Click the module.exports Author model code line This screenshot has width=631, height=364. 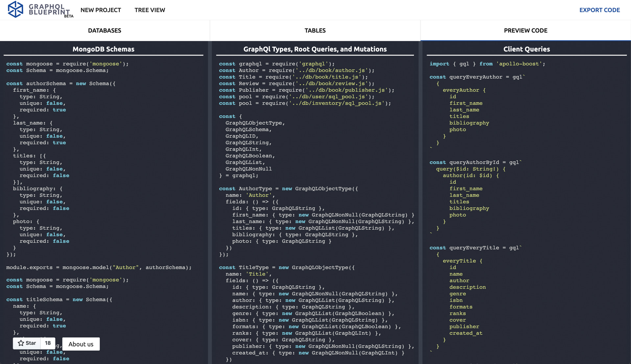pyautogui.click(x=99, y=267)
